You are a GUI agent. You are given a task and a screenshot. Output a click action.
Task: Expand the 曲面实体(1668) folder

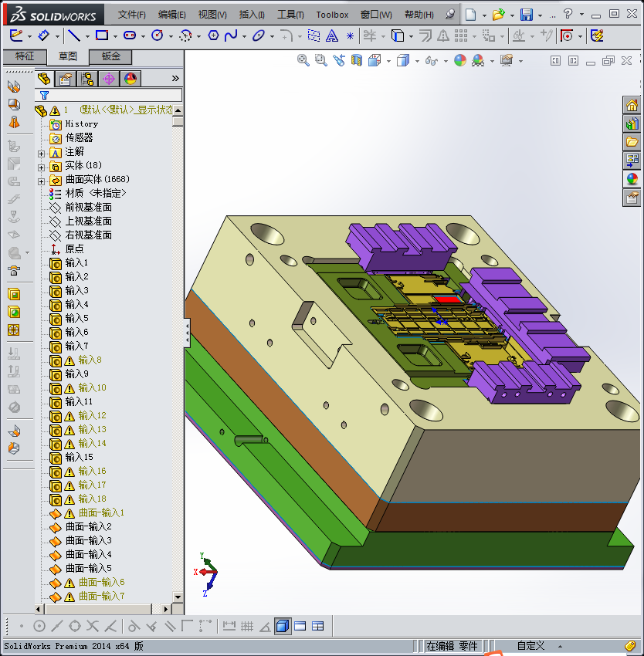41,181
